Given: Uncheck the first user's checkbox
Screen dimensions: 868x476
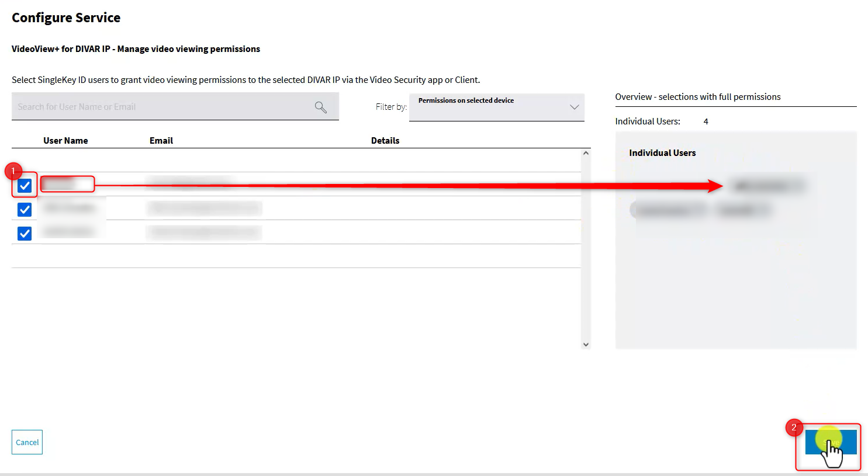Looking at the screenshot, I should 25,186.
